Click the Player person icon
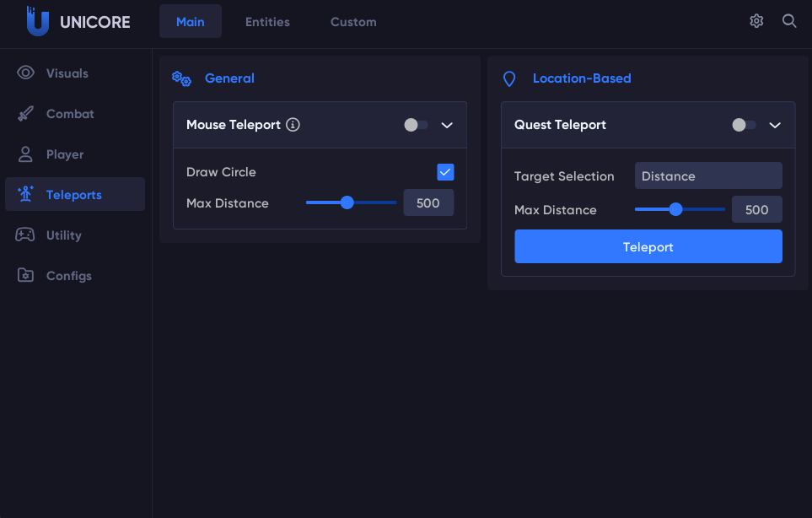This screenshot has width=812, height=518. click(x=25, y=154)
